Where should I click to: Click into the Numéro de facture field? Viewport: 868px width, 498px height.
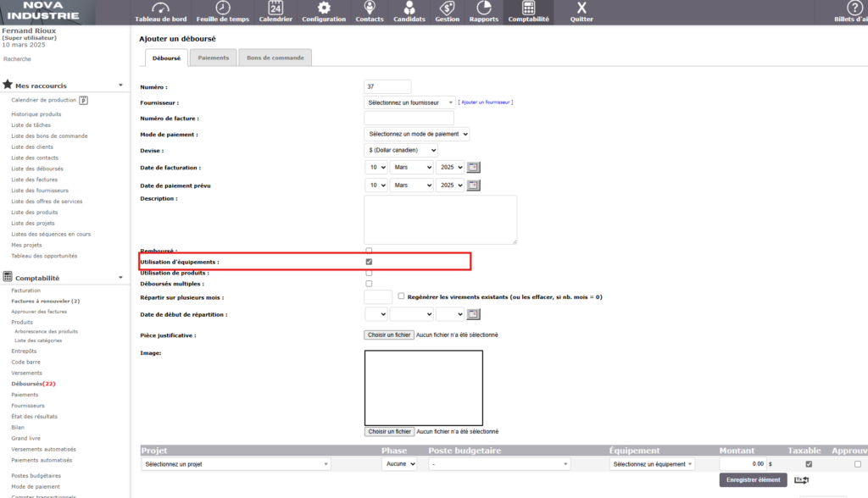click(409, 118)
